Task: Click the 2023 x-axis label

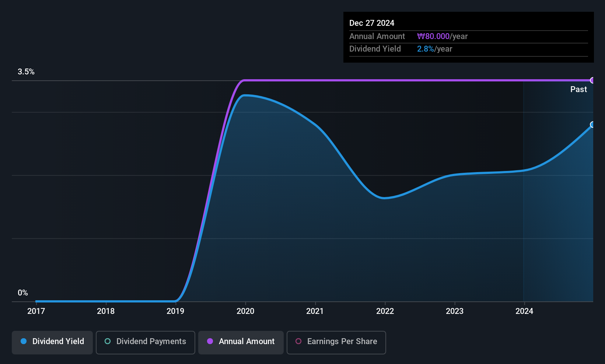Action: (455, 311)
